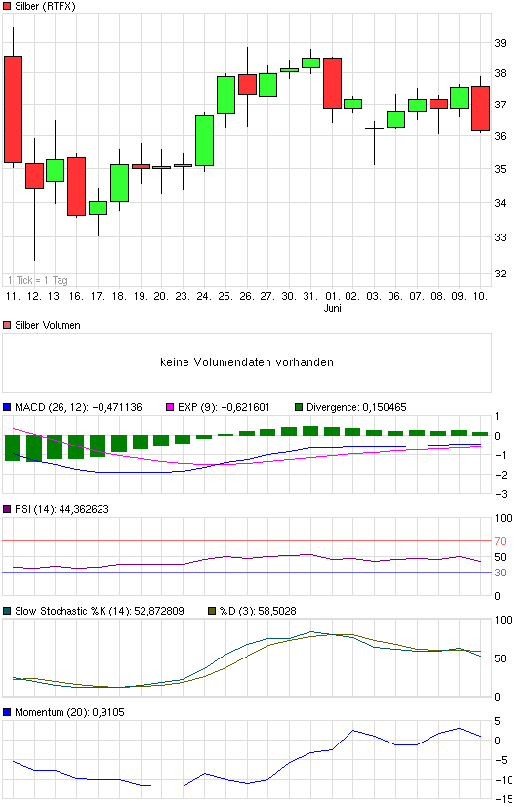Click the Juni month label
532x807 pixels.
333,308
